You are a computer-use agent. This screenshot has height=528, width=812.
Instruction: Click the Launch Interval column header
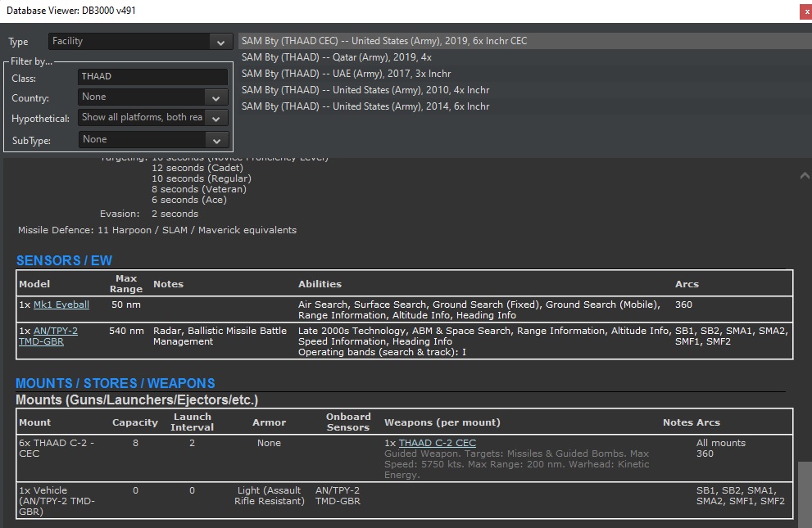tap(192, 422)
